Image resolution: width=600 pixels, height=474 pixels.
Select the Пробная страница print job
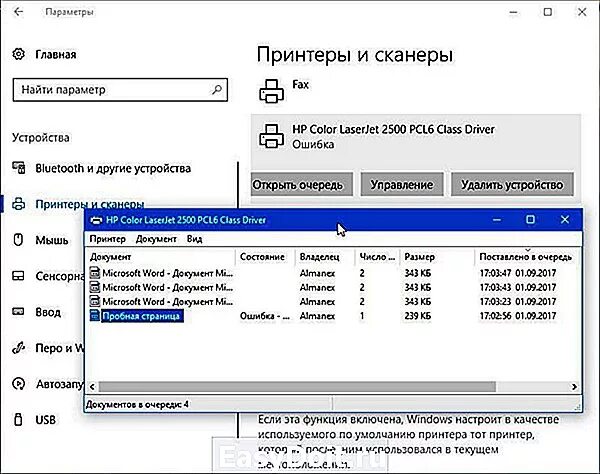142,316
